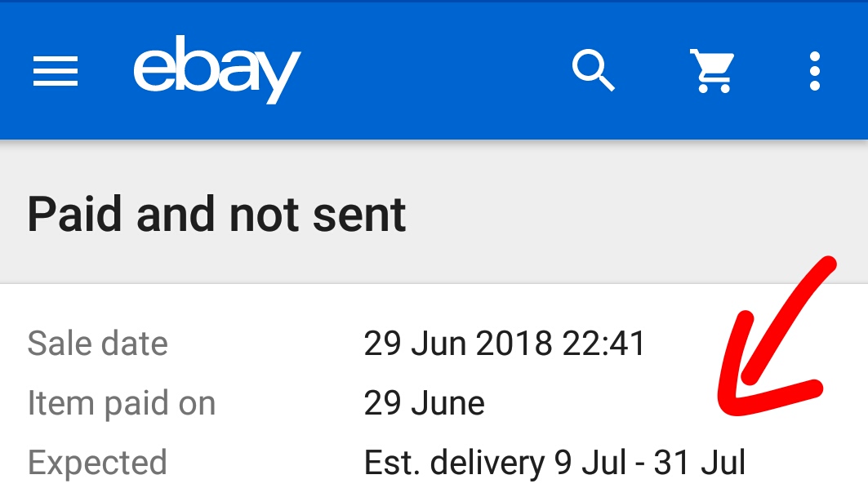Viewport: 868px width, 497px height.
Task: Click the red arrow annotation
Action: pyautogui.click(x=776, y=336)
